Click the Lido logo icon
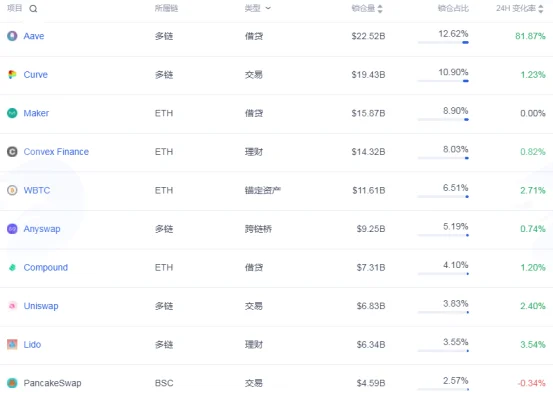Viewport: 553px width, 393px height. 12,344
